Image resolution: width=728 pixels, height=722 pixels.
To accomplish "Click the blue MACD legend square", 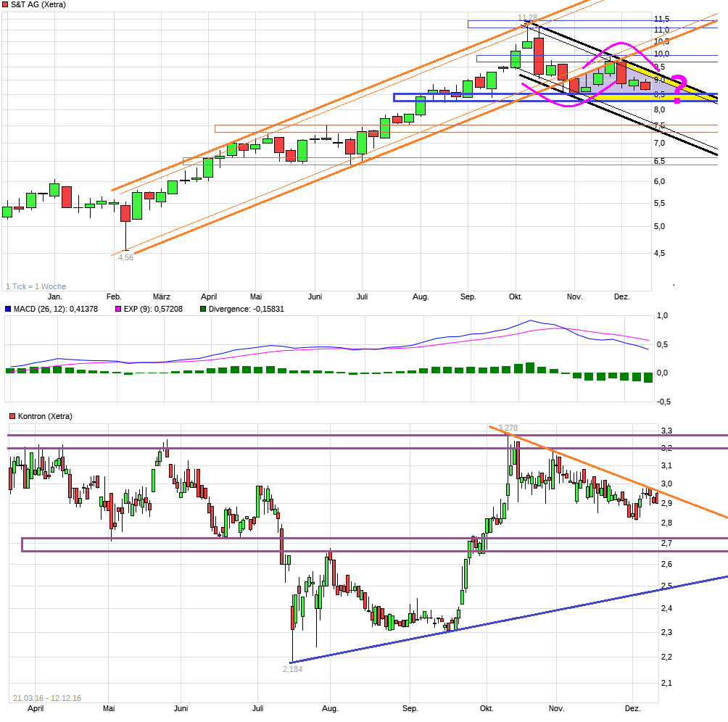I will [x=7, y=309].
